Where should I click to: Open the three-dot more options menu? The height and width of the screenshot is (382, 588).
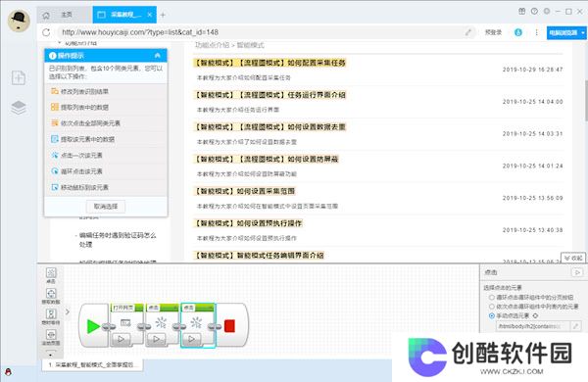(536, 32)
